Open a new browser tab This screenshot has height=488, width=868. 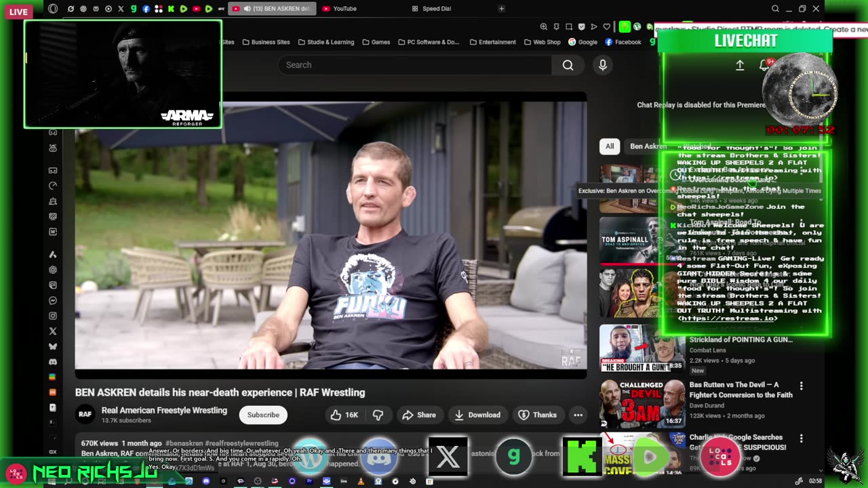[x=502, y=9]
